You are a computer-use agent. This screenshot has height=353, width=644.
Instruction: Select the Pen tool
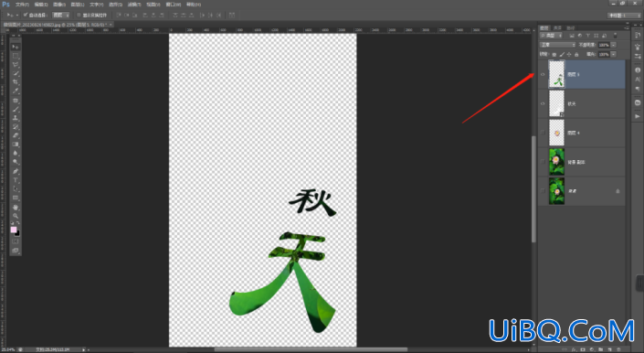(16, 171)
